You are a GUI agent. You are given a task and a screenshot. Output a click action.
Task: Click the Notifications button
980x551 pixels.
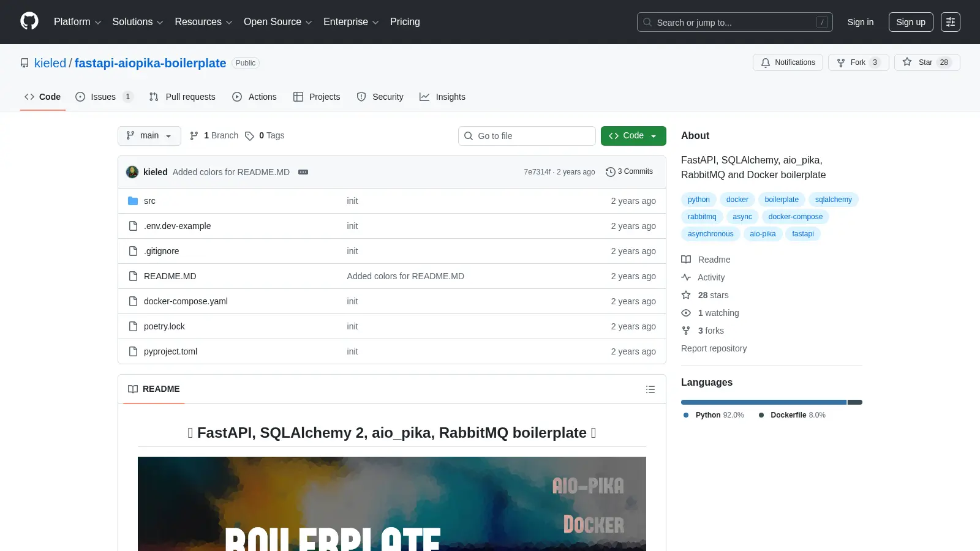788,62
